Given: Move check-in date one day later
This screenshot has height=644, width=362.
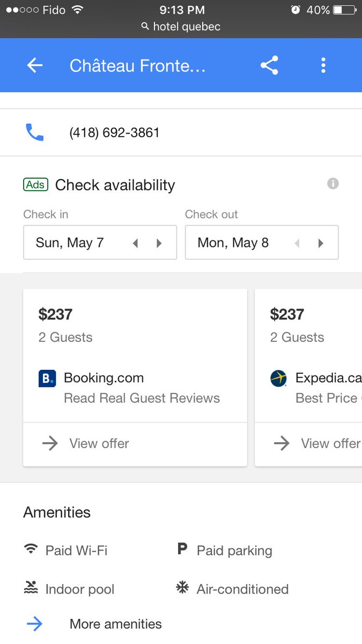Looking at the screenshot, I should click(x=159, y=243).
